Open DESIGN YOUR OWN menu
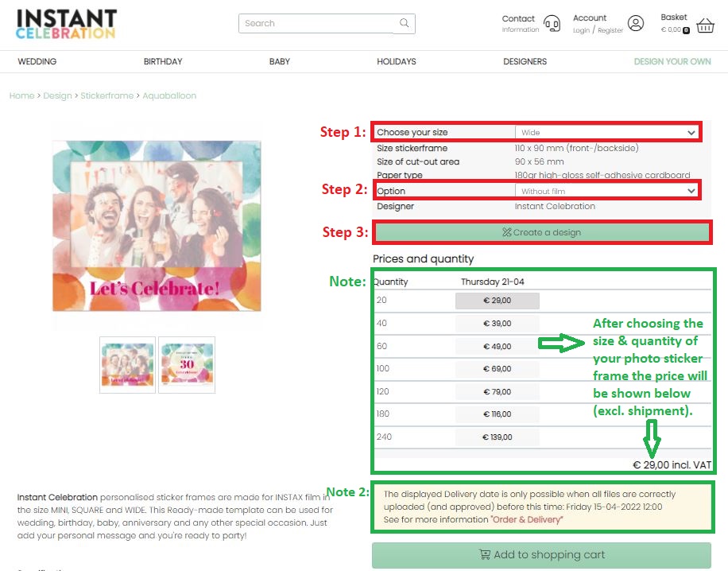Screen dimensions: 728x571 (x=672, y=61)
